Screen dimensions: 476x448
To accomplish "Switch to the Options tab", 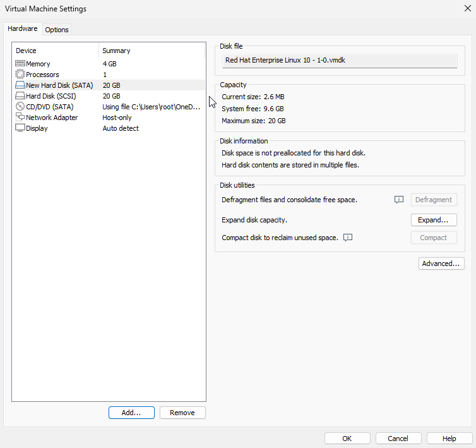I will point(57,30).
